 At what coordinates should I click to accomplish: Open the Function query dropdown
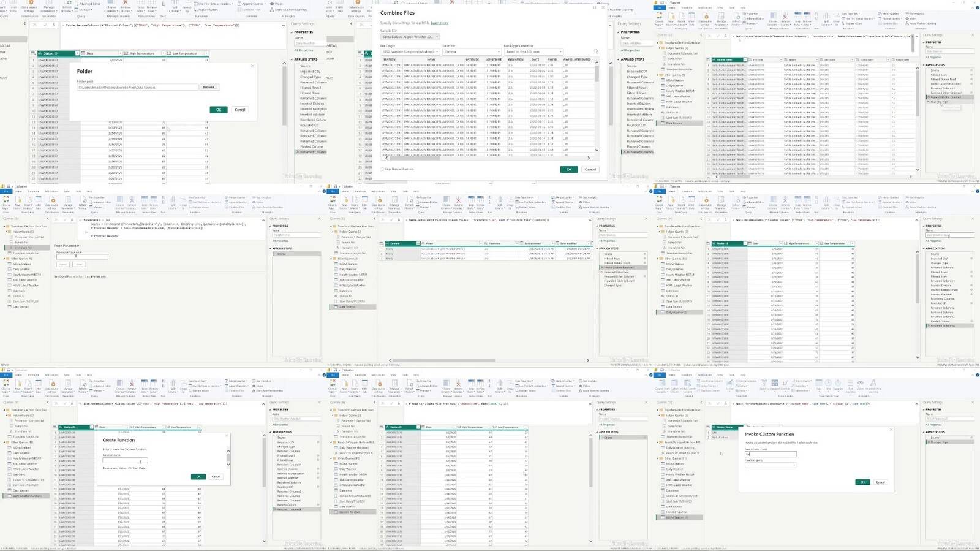pyautogui.click(x=770, y=465)
